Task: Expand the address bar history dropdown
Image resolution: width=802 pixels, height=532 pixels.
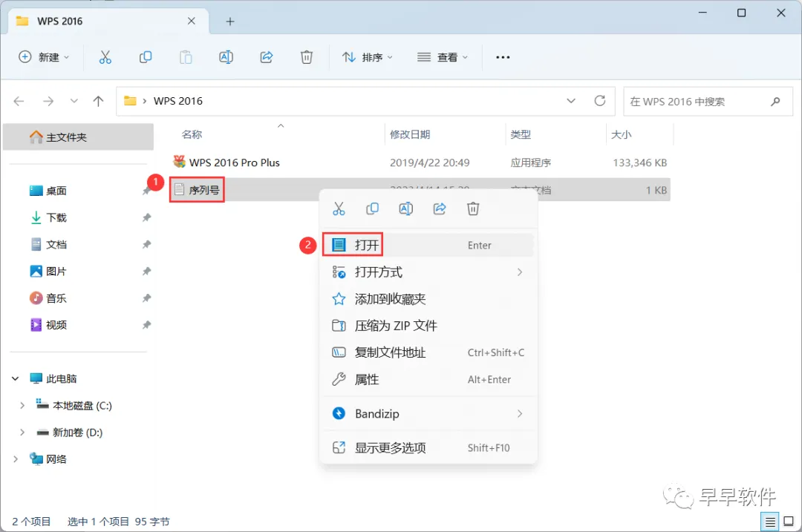Action: coord(571,101)
